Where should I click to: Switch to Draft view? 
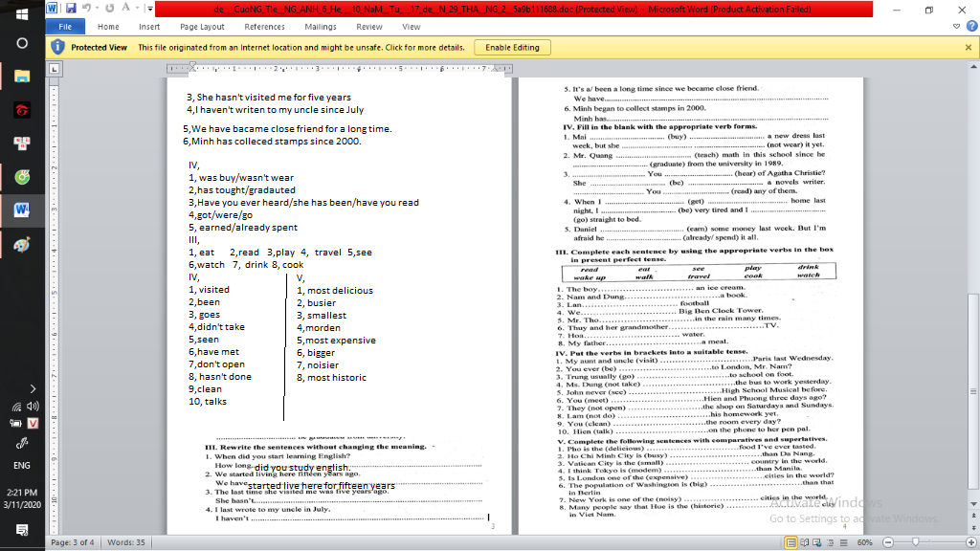[843, 542]
